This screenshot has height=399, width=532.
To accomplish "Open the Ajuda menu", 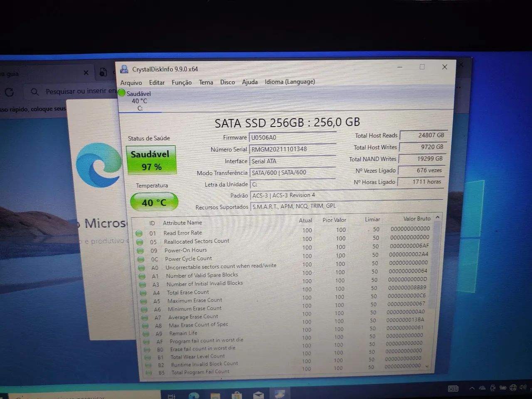I will click(x=250, y=82).
